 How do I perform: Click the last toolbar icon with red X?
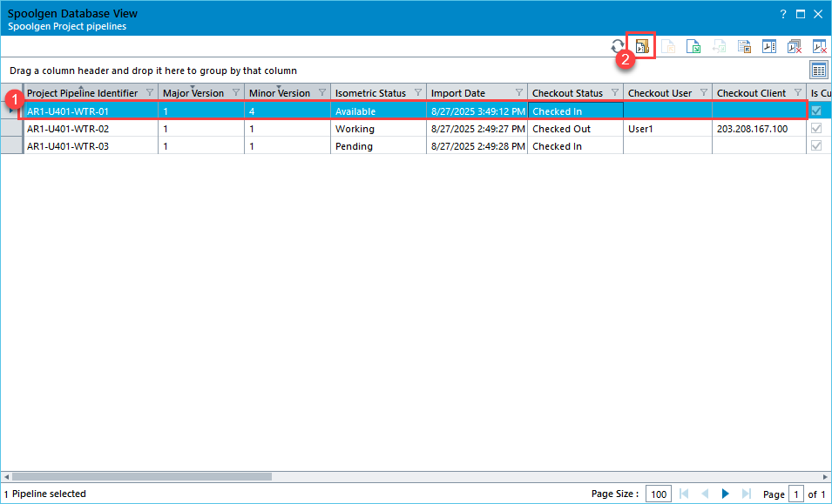click(x=819, y=47)
